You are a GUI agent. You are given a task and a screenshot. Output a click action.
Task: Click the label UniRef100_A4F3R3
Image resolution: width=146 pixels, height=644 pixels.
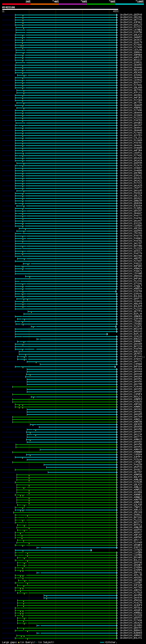click(131, 98)
